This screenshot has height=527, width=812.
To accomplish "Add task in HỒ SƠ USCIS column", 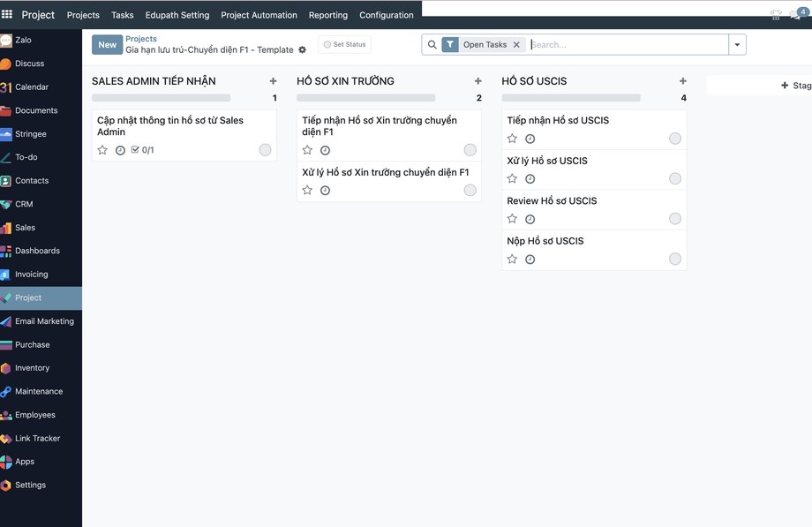I will (683, 81).
